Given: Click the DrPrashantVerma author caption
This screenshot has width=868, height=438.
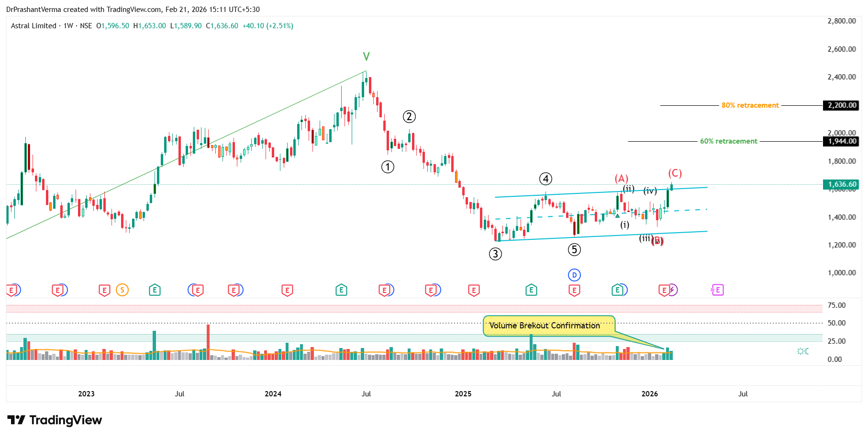Looking at the screenshot, I should (33, 10).
